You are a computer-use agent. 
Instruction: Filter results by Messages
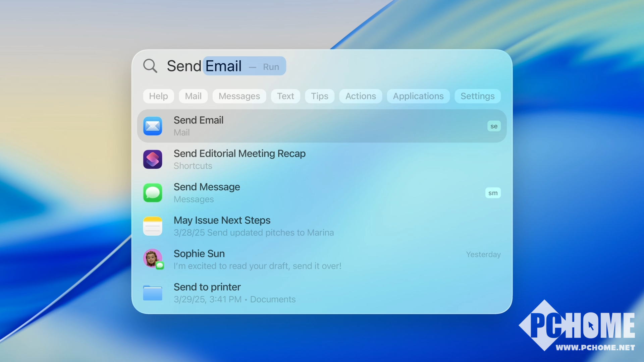[239, 96]
